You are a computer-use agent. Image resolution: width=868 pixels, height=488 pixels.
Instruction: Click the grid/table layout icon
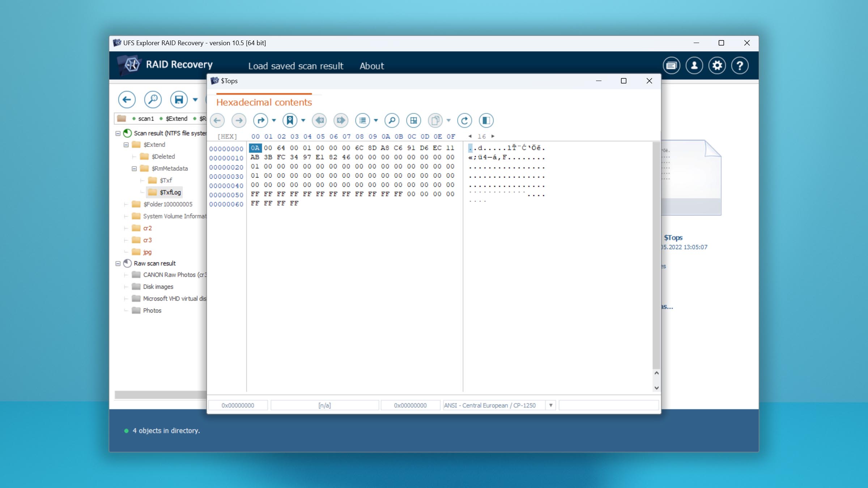[413, 120]
